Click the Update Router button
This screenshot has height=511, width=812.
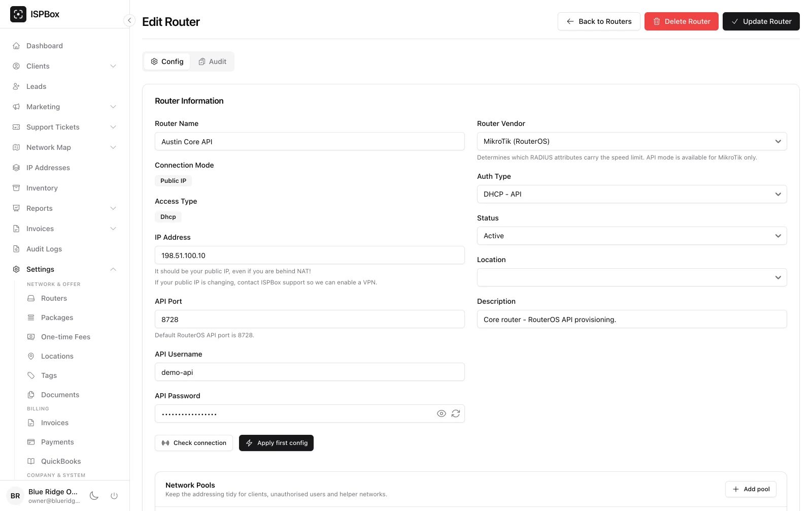tap(761, 21)
